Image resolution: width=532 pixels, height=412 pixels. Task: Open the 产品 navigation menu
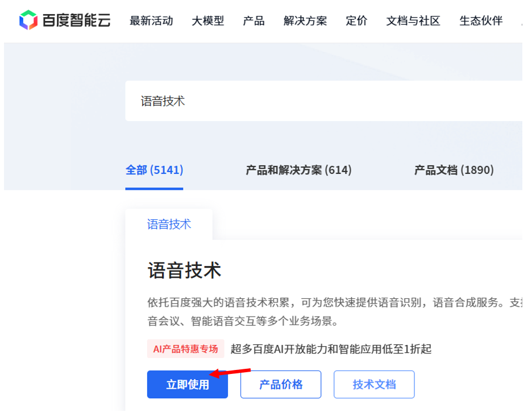[x=253, y=20]
